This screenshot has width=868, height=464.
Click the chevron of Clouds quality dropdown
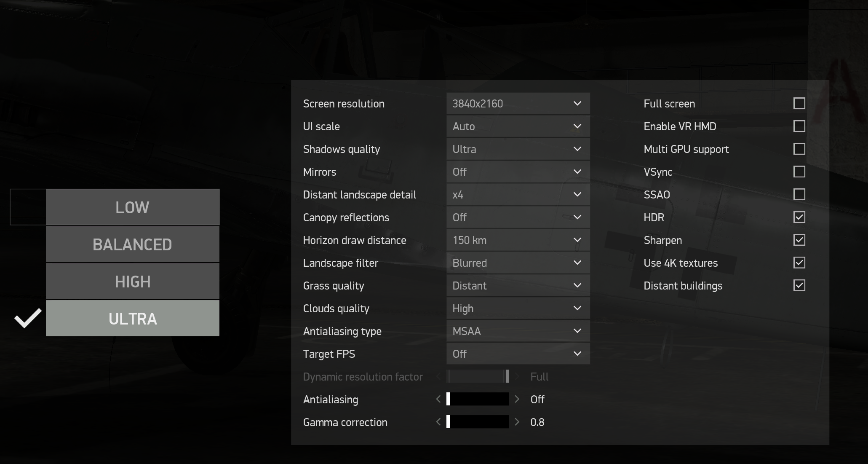577,308
